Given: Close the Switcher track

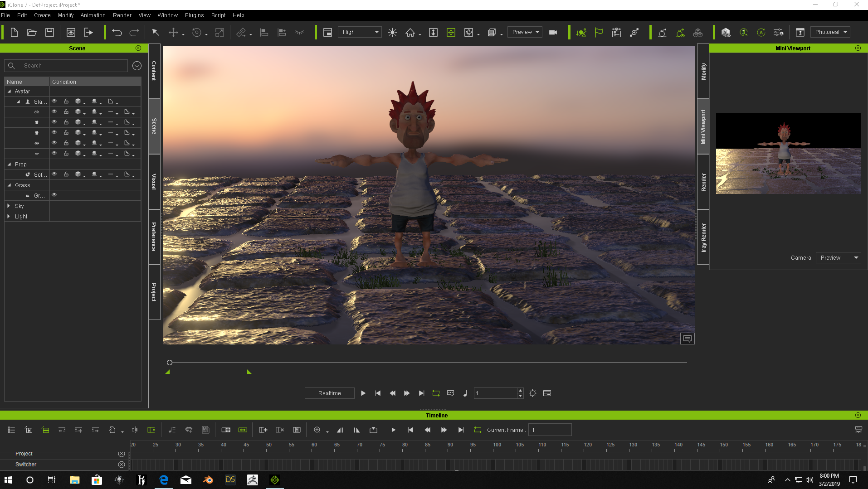Looking at the screenshot, I should pos(122,465).
